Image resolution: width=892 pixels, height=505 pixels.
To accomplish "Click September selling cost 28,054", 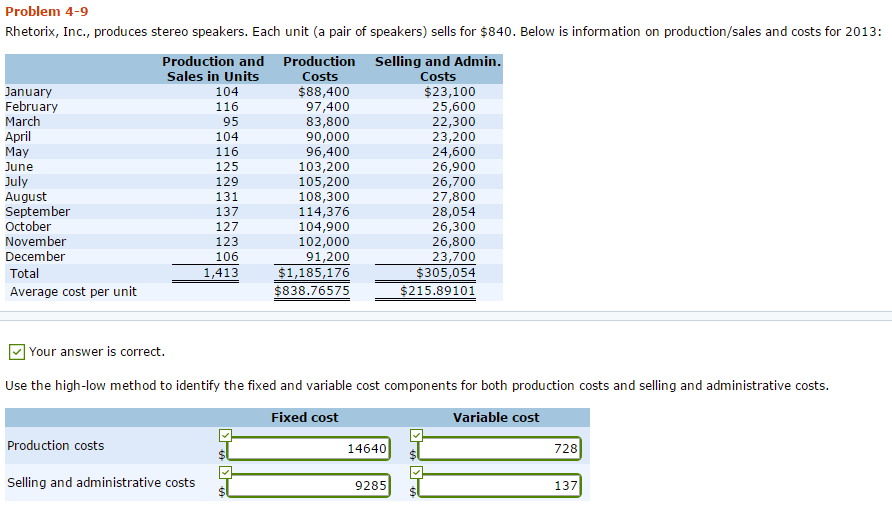I will tap(453, 212).
